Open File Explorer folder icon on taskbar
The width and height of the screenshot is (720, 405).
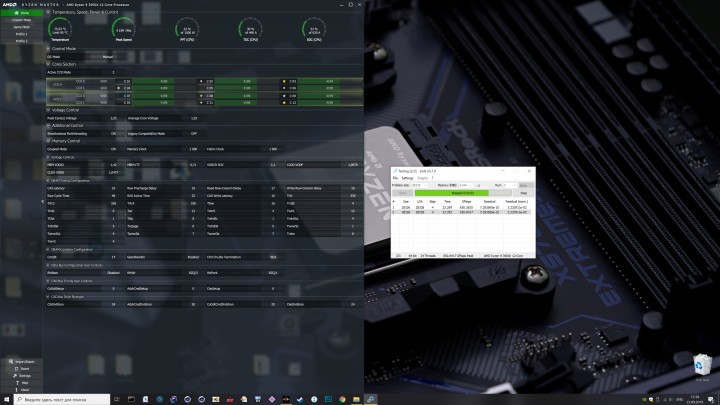356,399
